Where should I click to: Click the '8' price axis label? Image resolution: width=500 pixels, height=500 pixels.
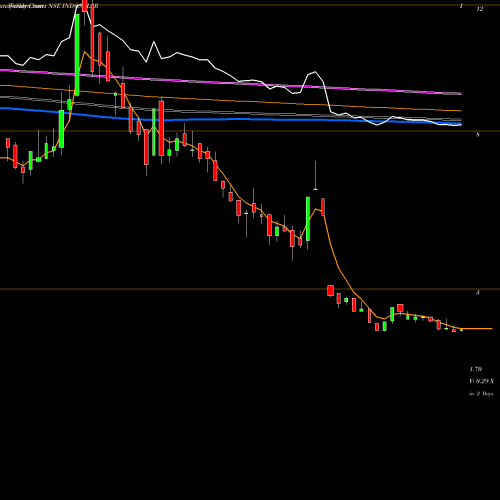click(478, 135)
